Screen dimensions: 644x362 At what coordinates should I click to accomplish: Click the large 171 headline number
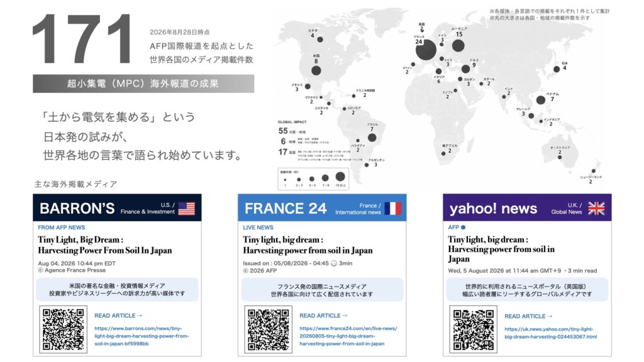(x=82, y=39)
